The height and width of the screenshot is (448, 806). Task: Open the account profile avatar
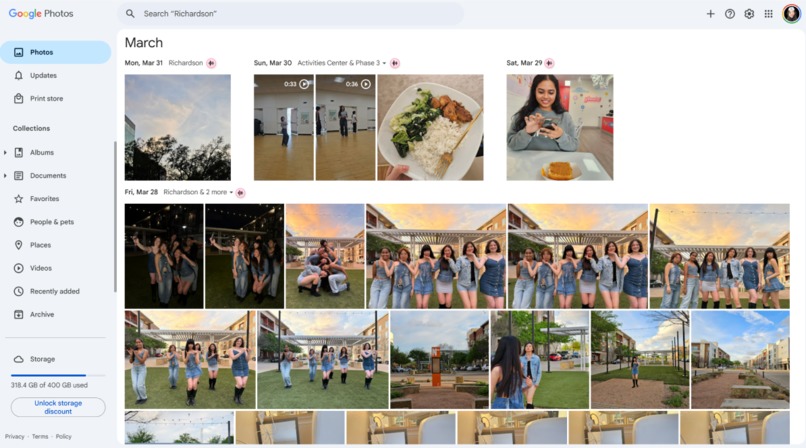791,14
